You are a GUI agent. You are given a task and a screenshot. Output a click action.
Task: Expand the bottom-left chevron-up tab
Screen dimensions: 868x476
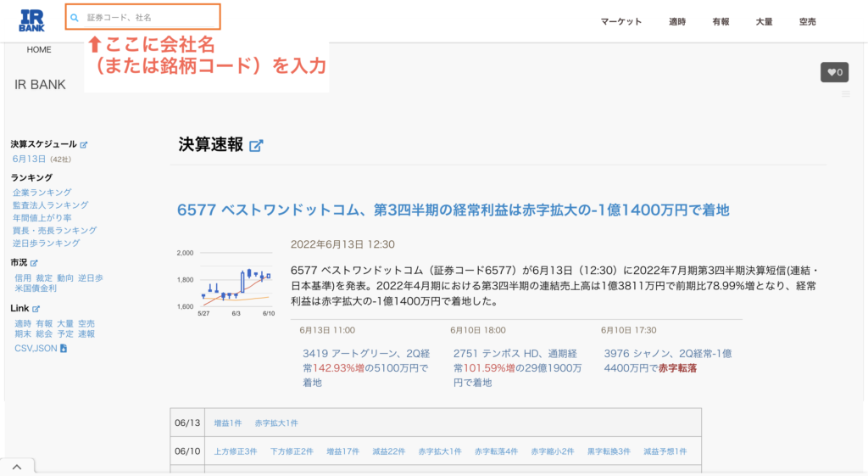[17, 467]
